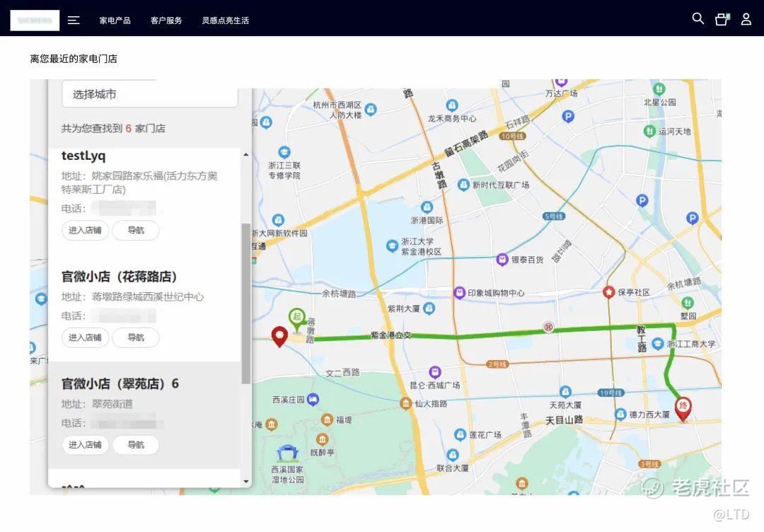Click the 10号线 metro line label
This screenshot has width=764, height=532.
point(512,137)
